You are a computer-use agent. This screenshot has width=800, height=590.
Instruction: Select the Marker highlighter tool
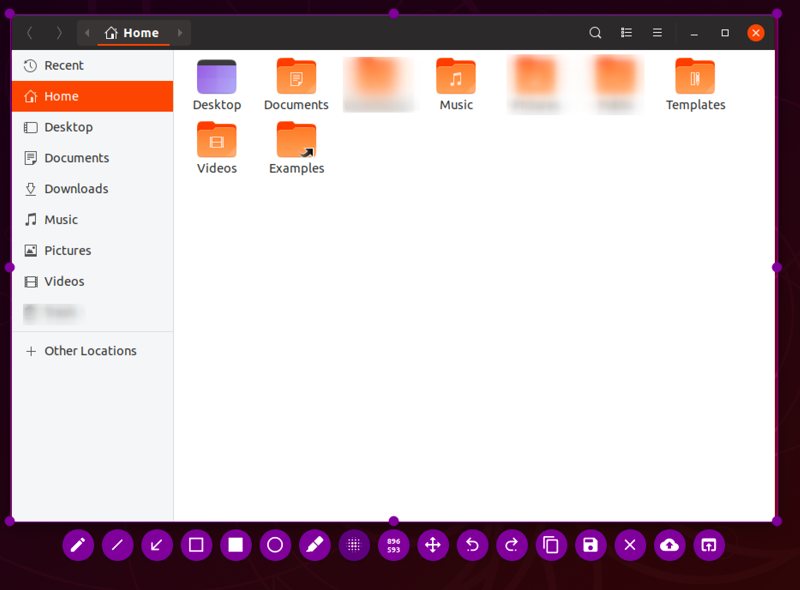(315, 545)
